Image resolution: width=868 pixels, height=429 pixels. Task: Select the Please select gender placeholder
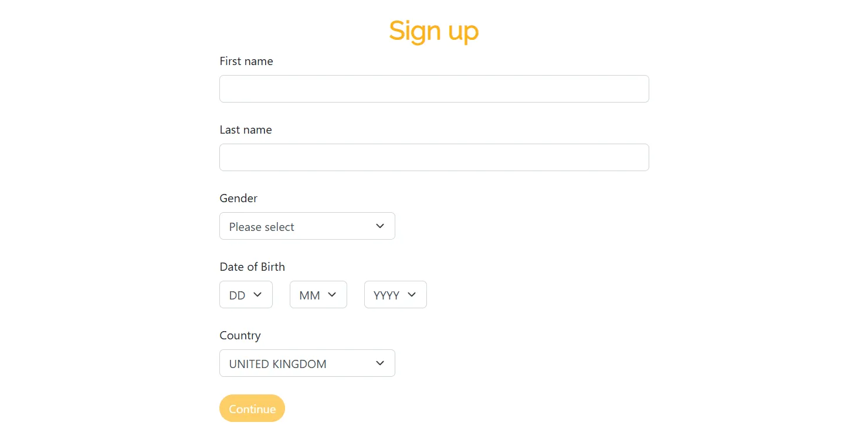(x=262, y=226)
